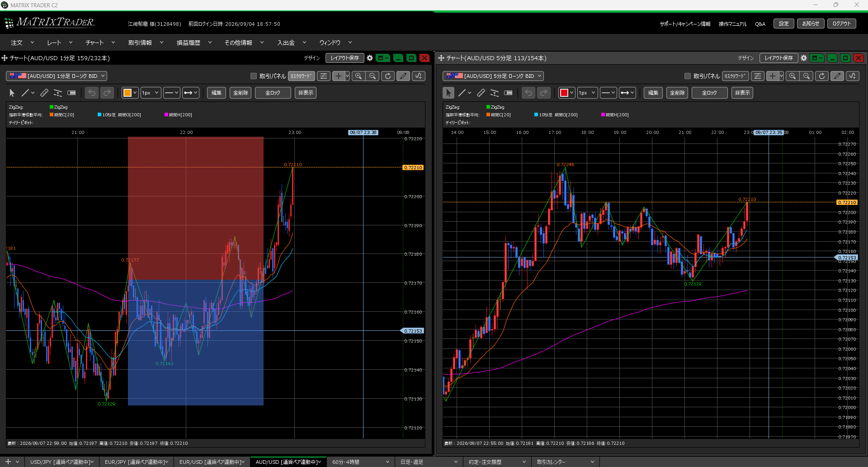The image size is (868, 467).
Task: Select label tool in 1-minute chart toolbar
Action: click(71, 93)
